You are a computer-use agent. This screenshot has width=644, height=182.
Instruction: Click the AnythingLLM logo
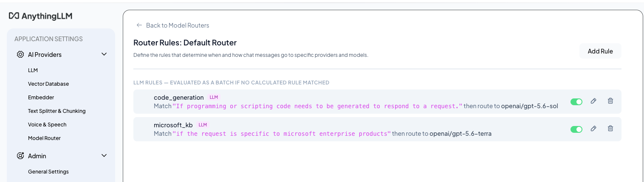(40, 16)
